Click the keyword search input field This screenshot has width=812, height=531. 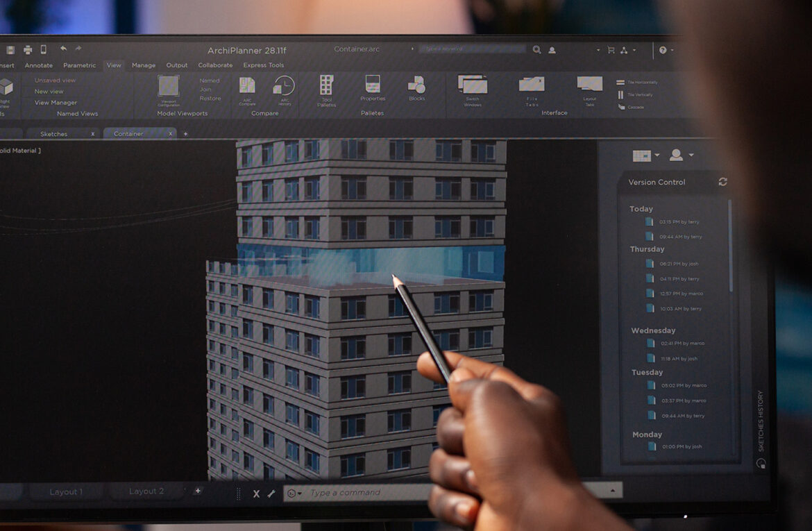point(473,49)
